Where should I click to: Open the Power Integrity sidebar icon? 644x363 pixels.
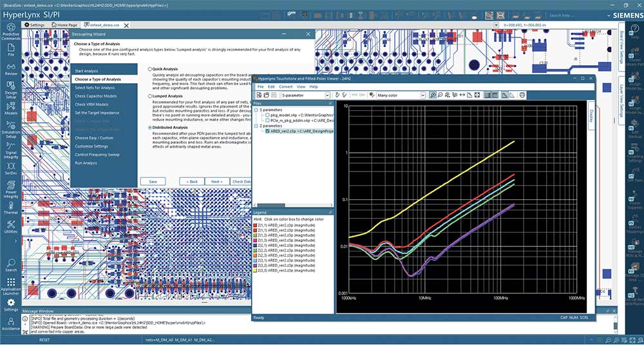click(11, 189)
